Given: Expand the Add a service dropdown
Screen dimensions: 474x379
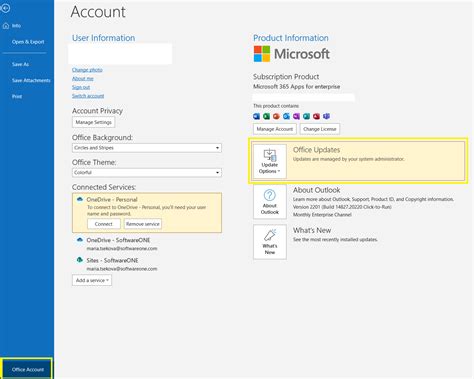Looking at the screenshot, I should coord(92,280).
